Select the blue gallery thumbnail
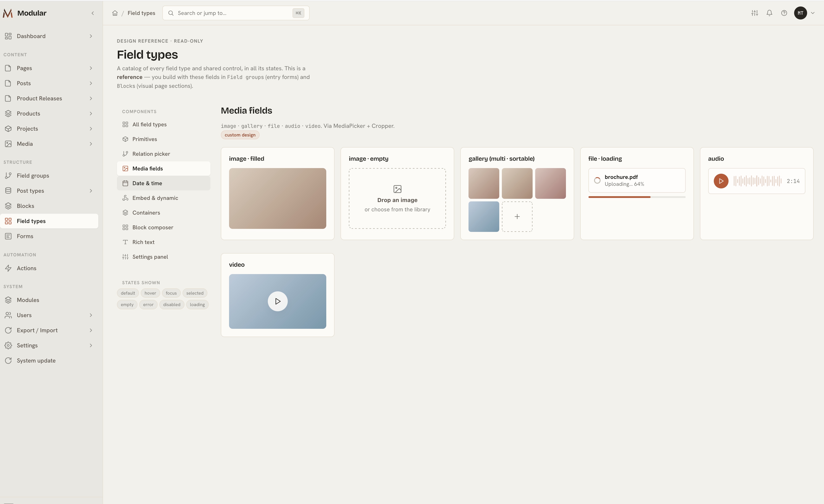The height and width of the screenshot is (504, 824). point(484,217)
